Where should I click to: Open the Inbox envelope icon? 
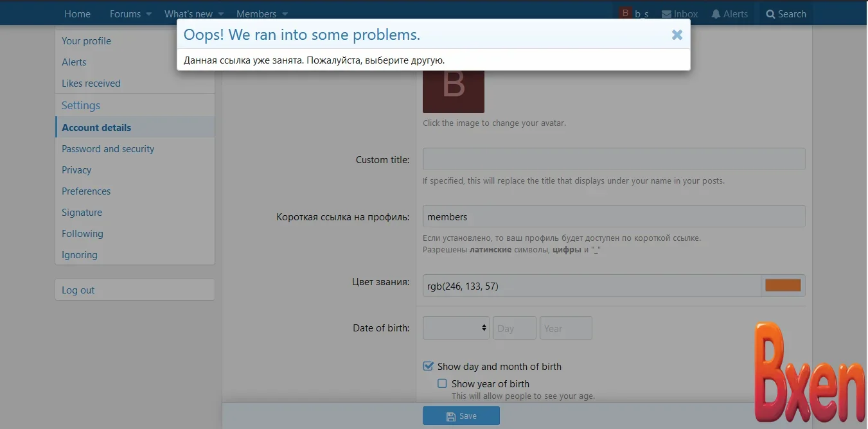pos(666,14)
